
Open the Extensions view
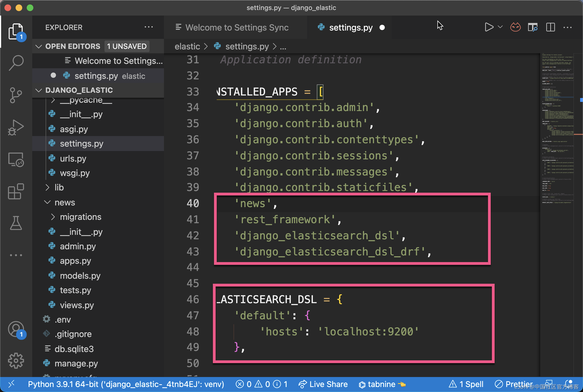16,192
